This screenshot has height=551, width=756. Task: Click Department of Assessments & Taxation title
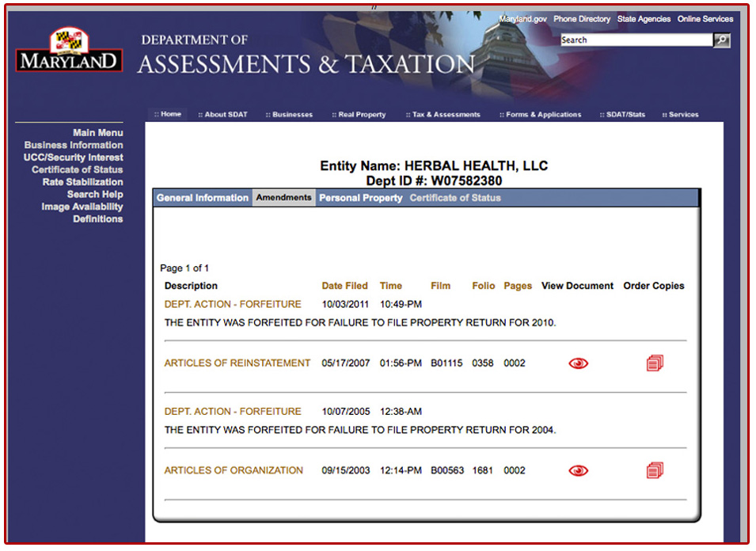306,55
